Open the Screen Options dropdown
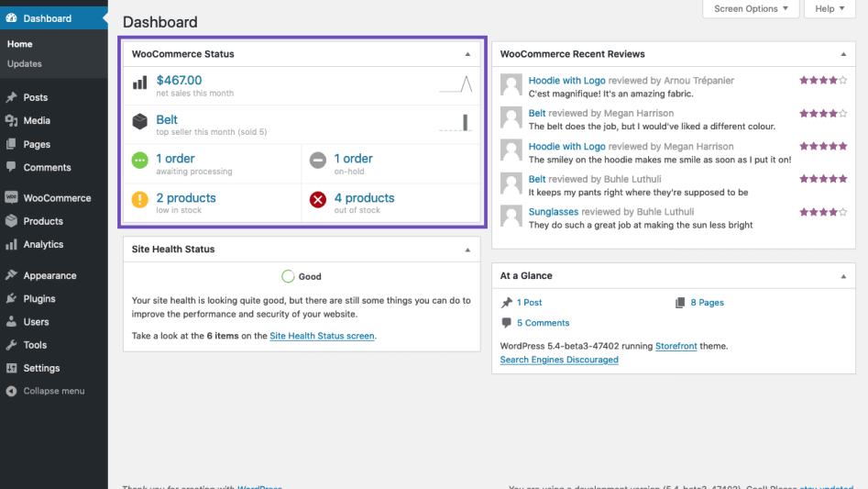 (x=751, y=9)
